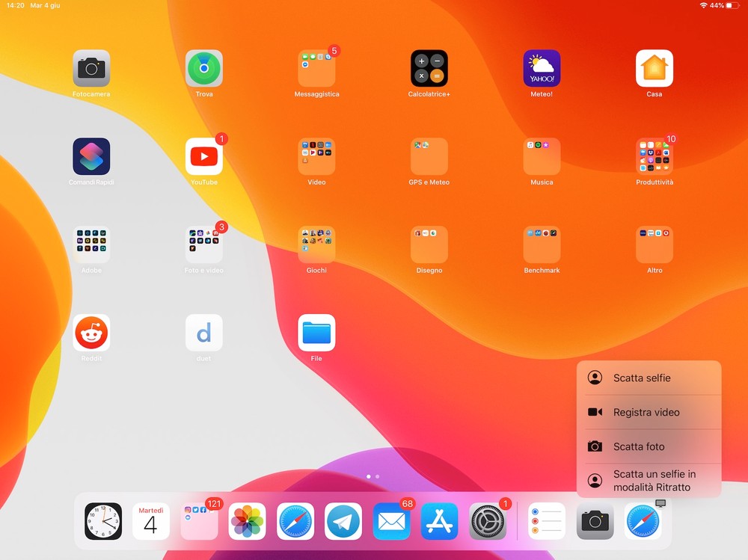The image size is (748, 560).
Task: Open the Disegno folder
Action: coord(429,244)
